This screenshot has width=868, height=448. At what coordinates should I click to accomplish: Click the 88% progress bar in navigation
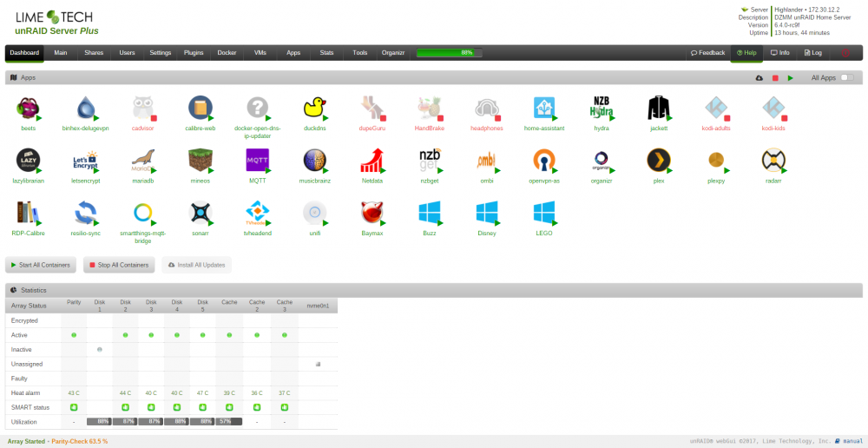tap(449, 53)
